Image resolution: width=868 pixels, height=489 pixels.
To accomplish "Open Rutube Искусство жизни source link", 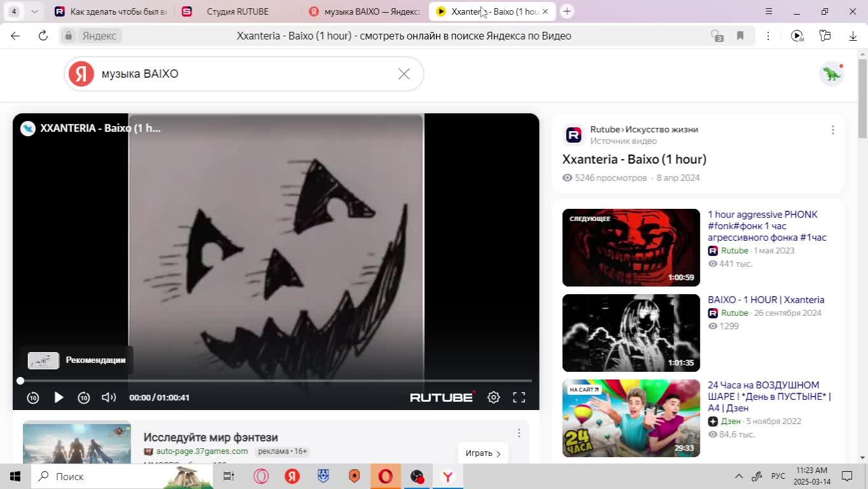I will 644,129.
